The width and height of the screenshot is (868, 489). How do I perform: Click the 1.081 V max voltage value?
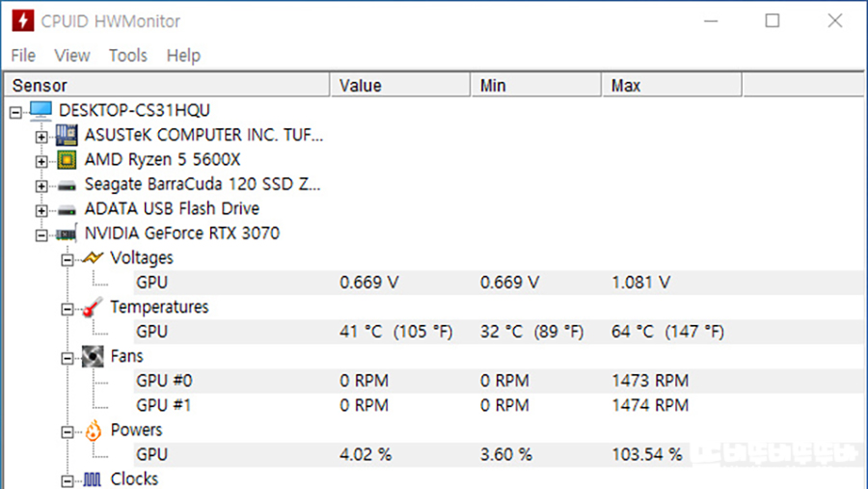(x=641, y=283)
